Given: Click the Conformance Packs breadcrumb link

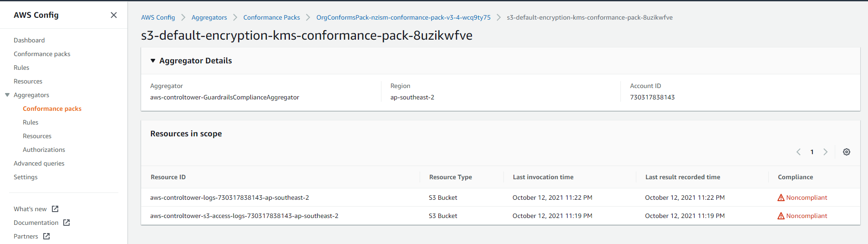Looking at the screenshot, I should [x=271, y=17].
